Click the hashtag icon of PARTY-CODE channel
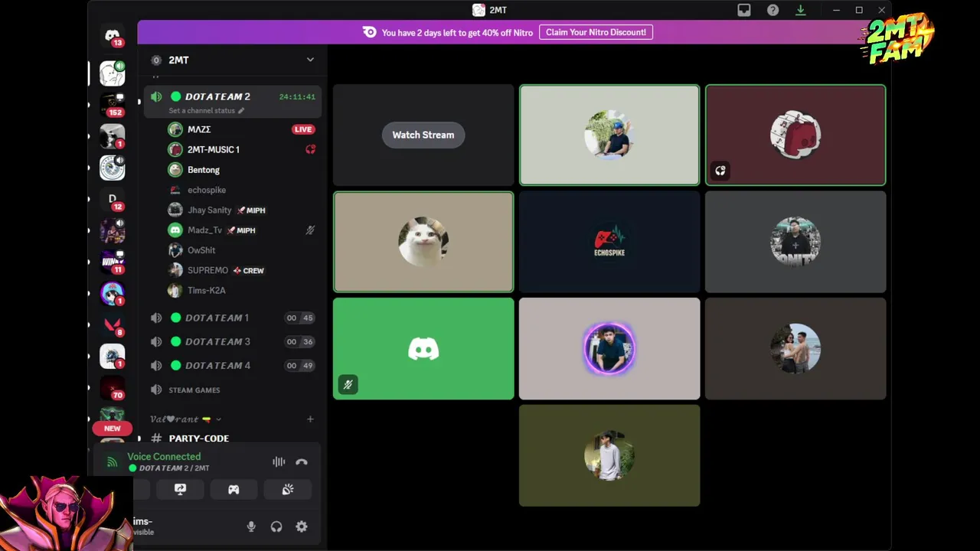The width and height of the screenshot is (980, 551). point(156,439)
